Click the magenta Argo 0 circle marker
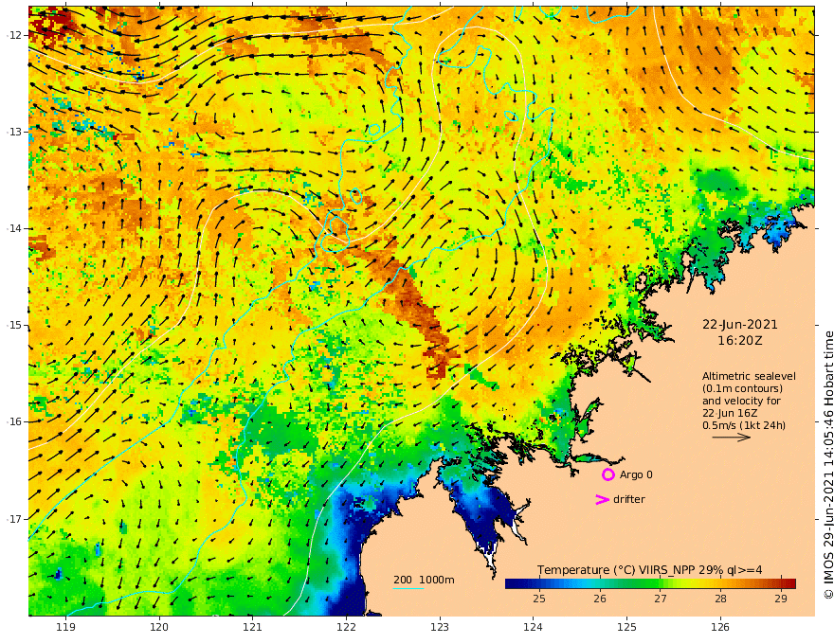This screenshot has width=834, height=644. (607, 474)
